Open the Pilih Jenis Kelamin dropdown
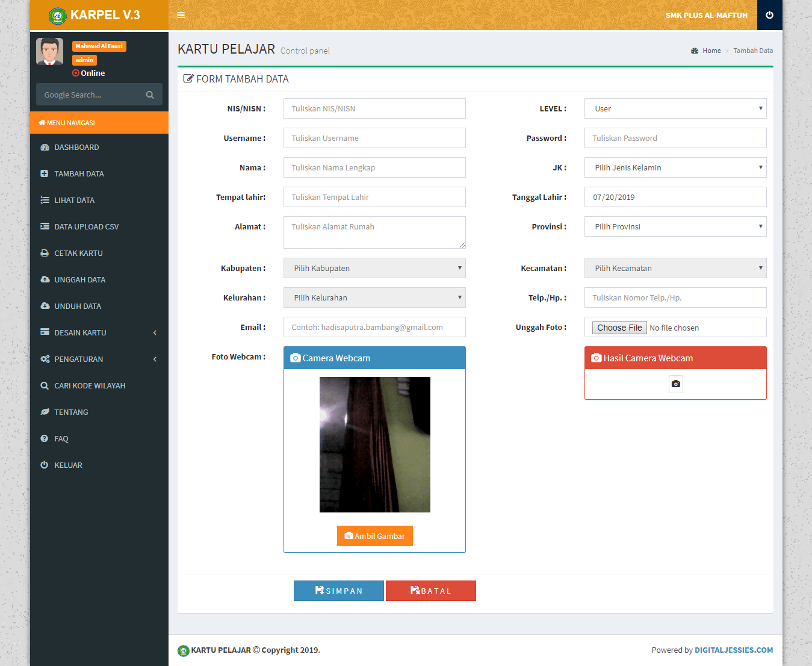This screenshot has height=666, width=812. (x=675, y=167)
